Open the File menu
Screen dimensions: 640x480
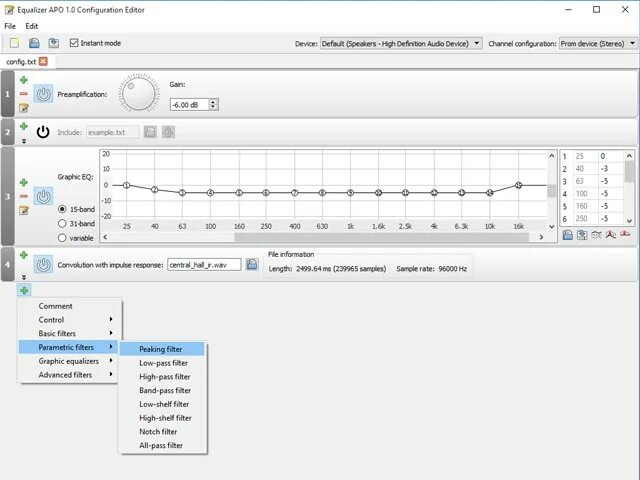pyautogui.click(x=10, y=26)
